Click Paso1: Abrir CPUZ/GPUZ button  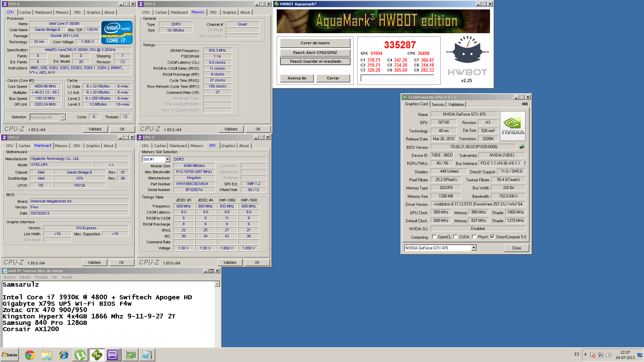click(x=315, y=53)
